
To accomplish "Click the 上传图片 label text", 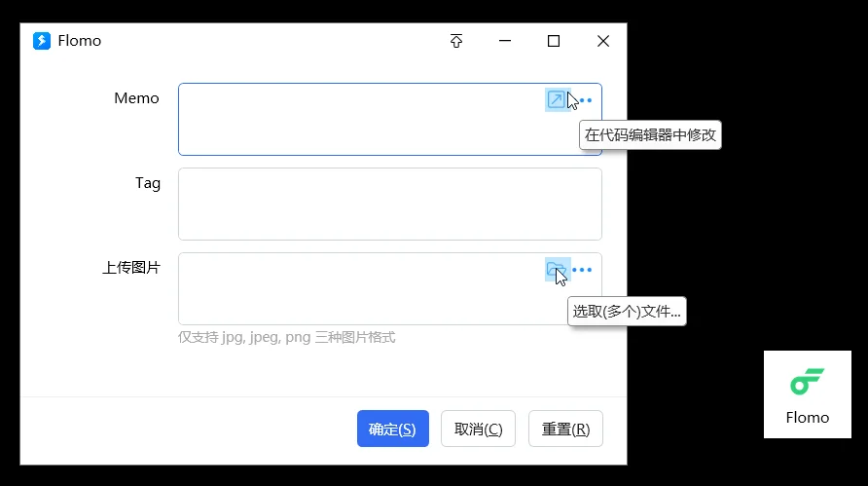I will (x=131, y=268).
